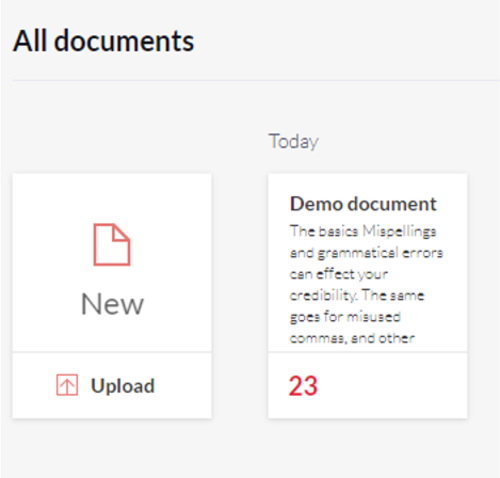
Task: Click 'goes for misused' preview line
Action: (345, 317)
